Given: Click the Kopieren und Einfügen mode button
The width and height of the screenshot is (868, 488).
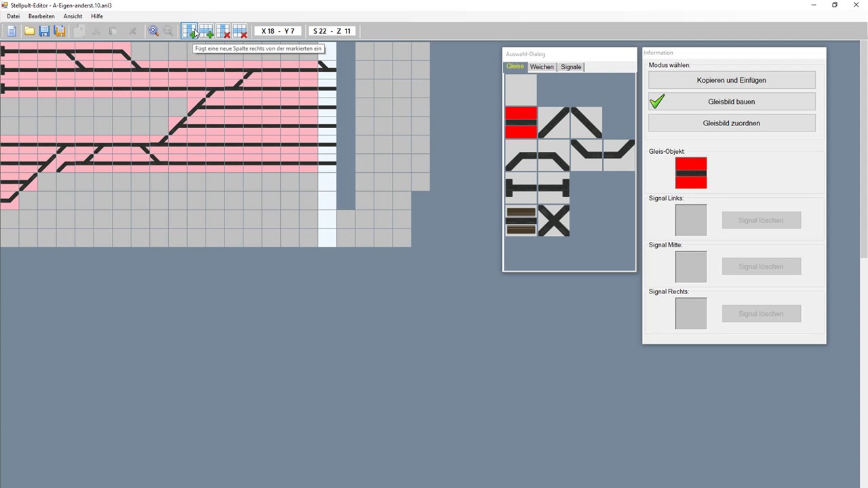Looking at the screenshot, I should point(732,80).
